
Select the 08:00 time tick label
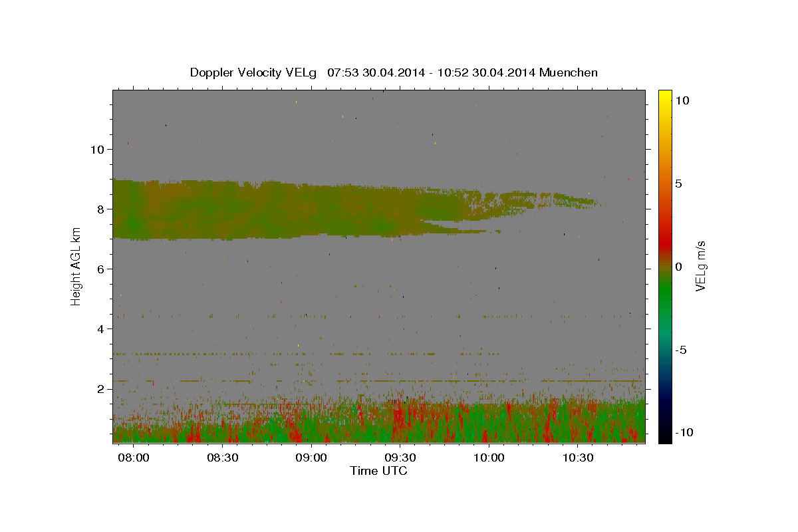134,458
